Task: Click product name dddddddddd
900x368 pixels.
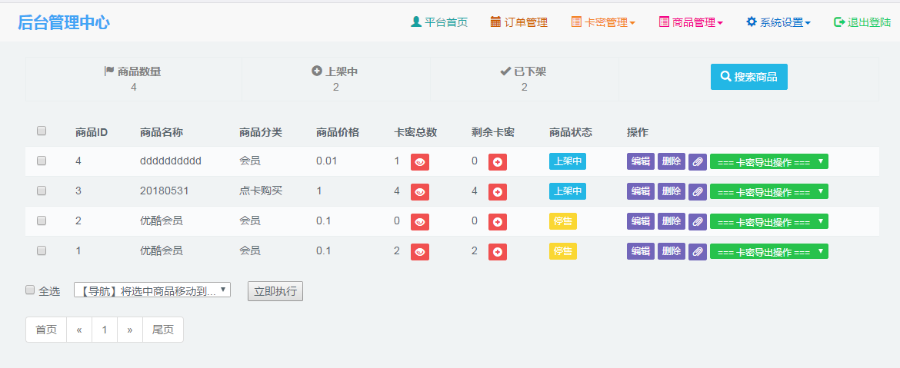Action: coord(170,161)
